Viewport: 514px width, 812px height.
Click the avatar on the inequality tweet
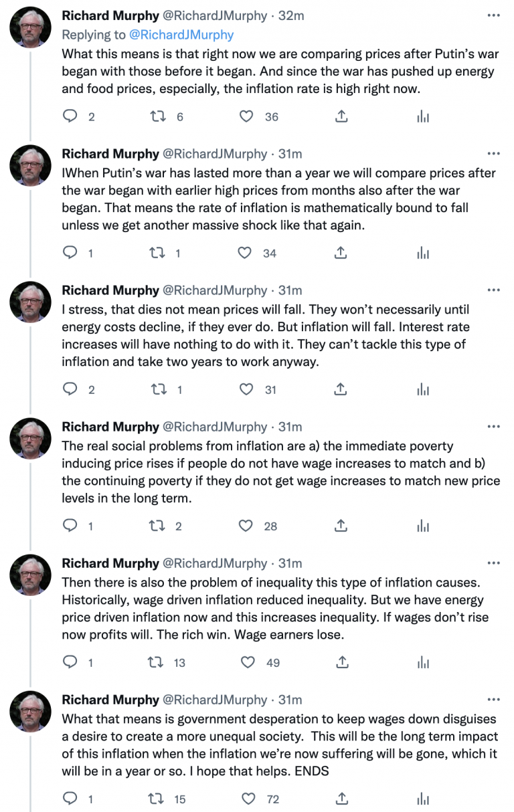click(x=30, y=575)
